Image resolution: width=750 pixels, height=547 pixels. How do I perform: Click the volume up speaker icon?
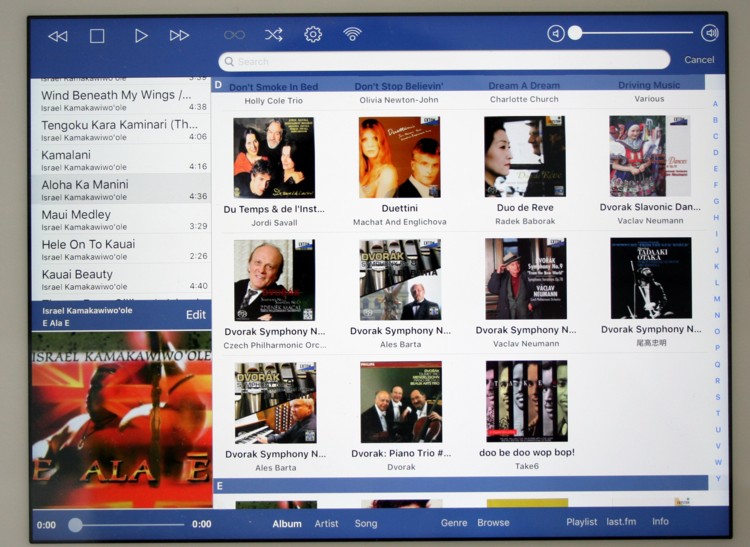[x=710, y=33]
